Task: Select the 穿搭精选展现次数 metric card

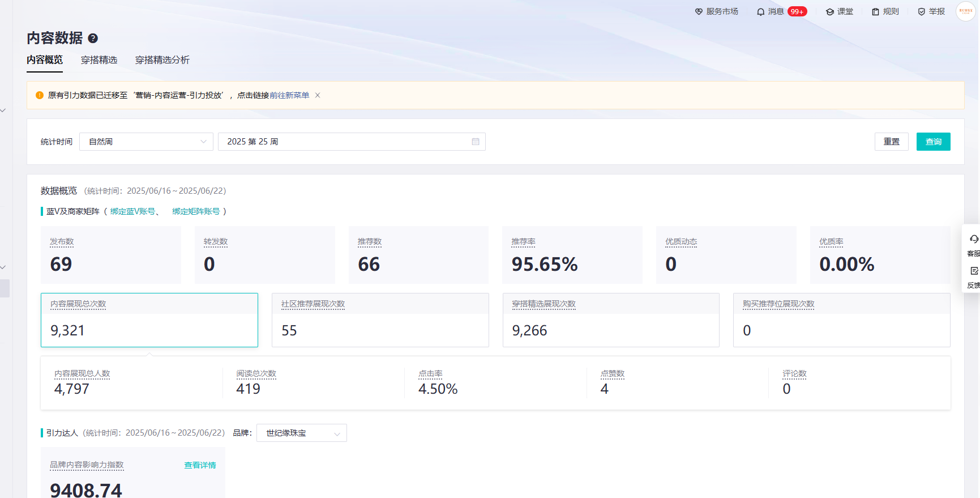Action: (610, 320)
